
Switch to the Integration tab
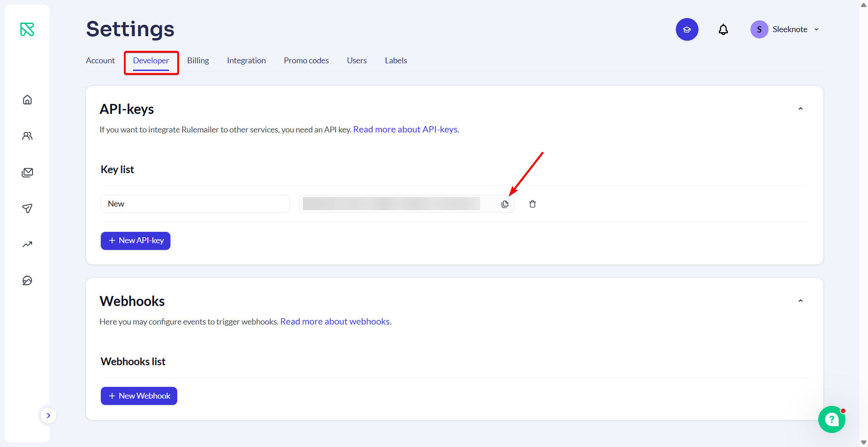[x=246, y=61]
